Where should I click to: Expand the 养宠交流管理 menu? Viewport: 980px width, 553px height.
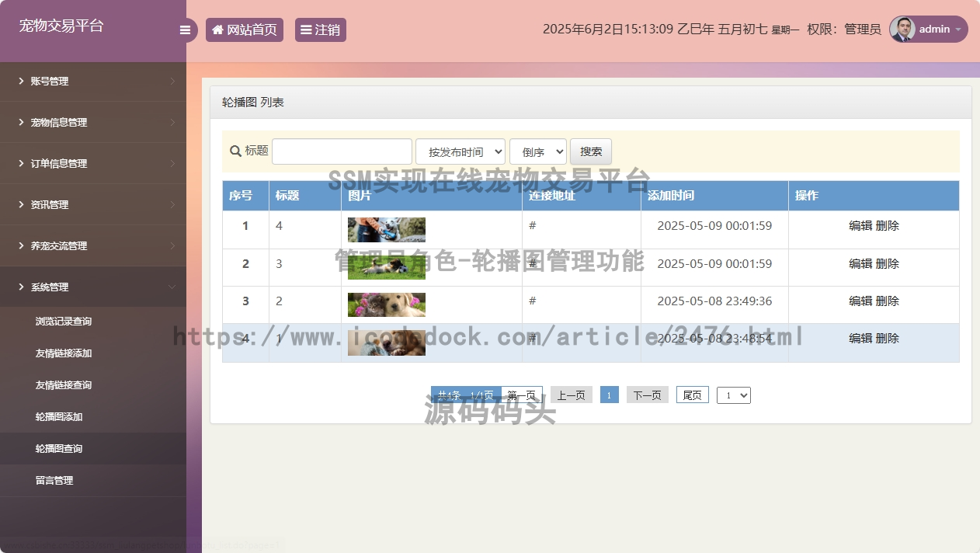click(x=93, y=245)
